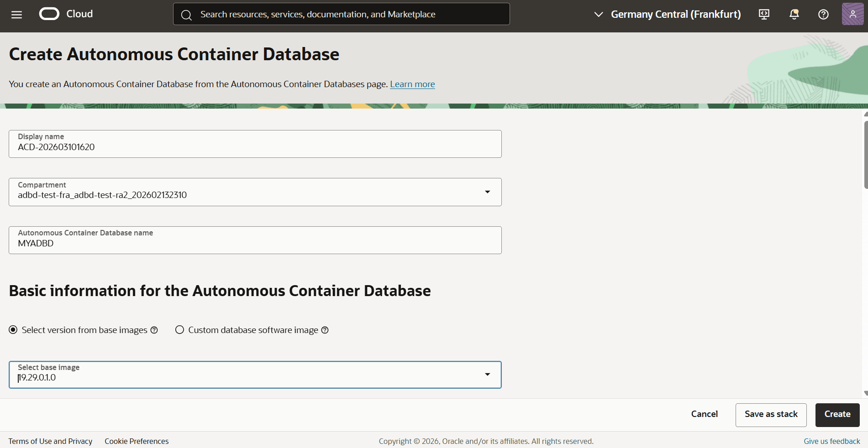Open Cookie Preferences
The image size is (868, 448).
click(x=136, y=441)
